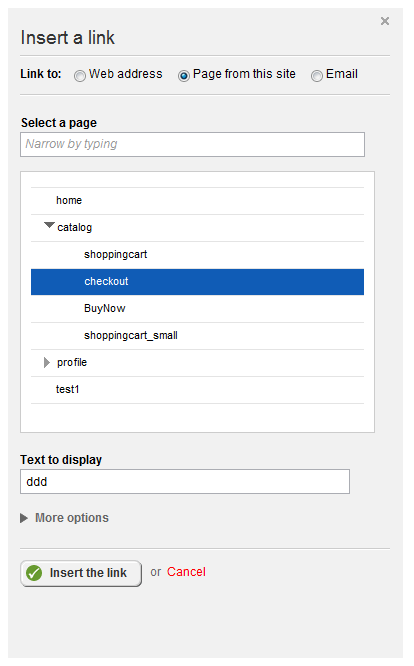The height and width of the screenshot is (666, 414).
Task: Expand the More options triangle
Action: pos(24,518)
